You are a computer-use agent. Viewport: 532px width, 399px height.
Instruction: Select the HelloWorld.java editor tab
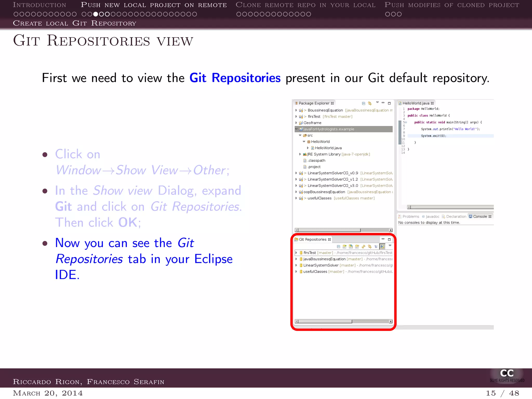416,103
